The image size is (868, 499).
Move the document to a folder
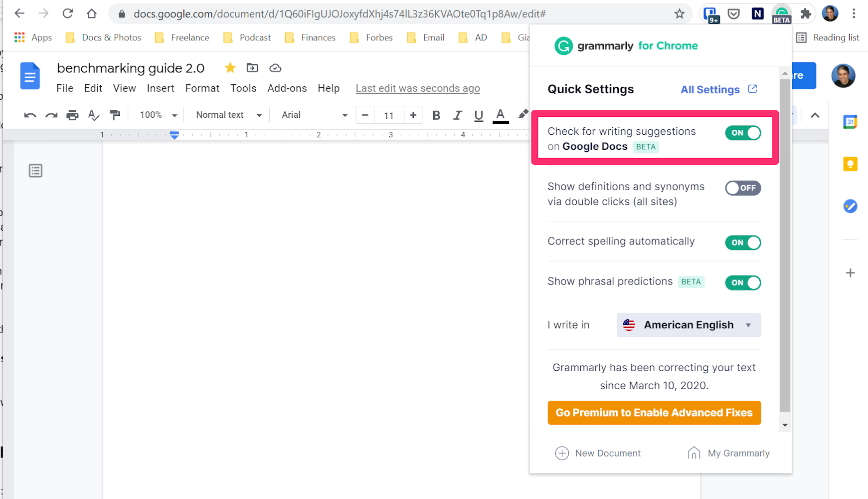(252, 68)
